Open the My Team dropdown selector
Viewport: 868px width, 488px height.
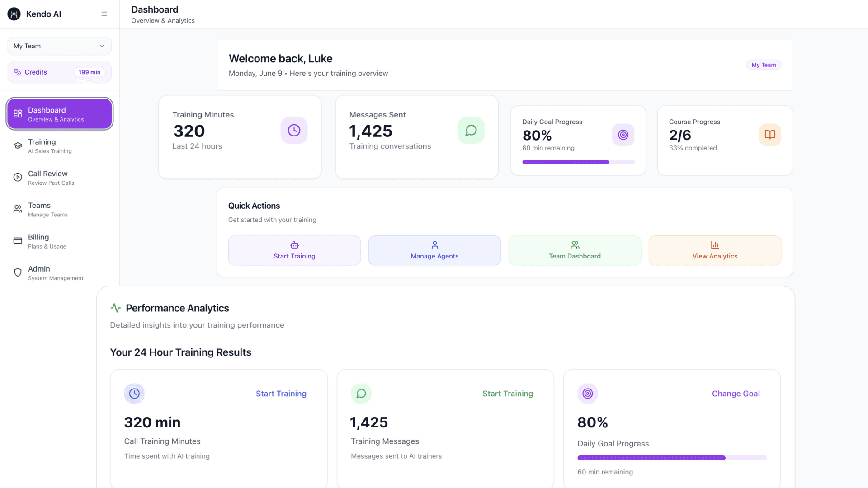59,46
